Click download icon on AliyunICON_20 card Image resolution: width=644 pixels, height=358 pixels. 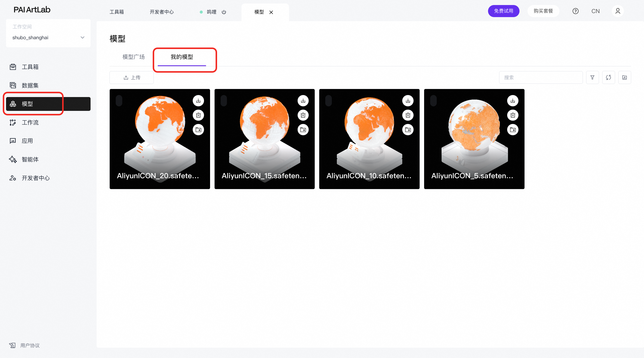pyautogui.click(x=198, y=101)
